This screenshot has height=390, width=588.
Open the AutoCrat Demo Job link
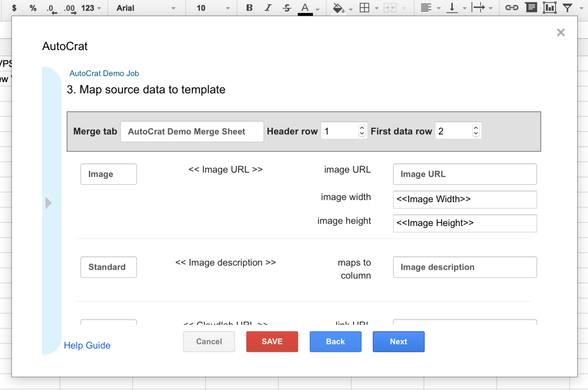[104, 73]
